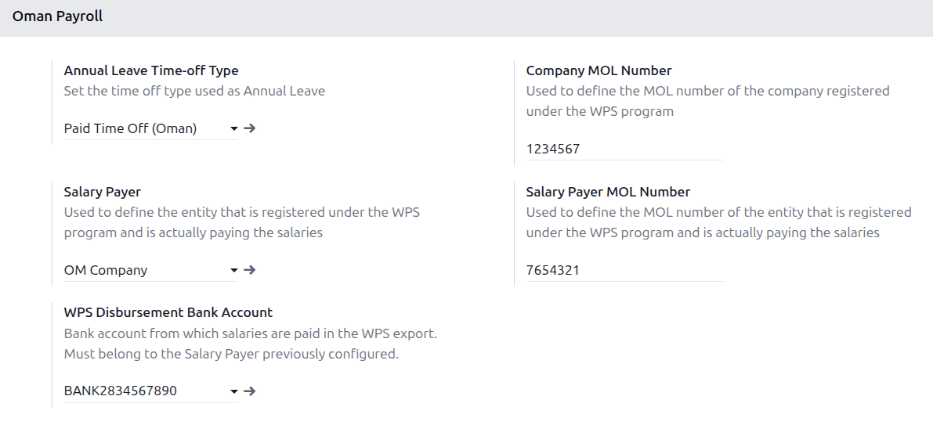This screenshot has width=933, height=425.
Task: Click the Company MOL Number help description
Action: point(707,101)
